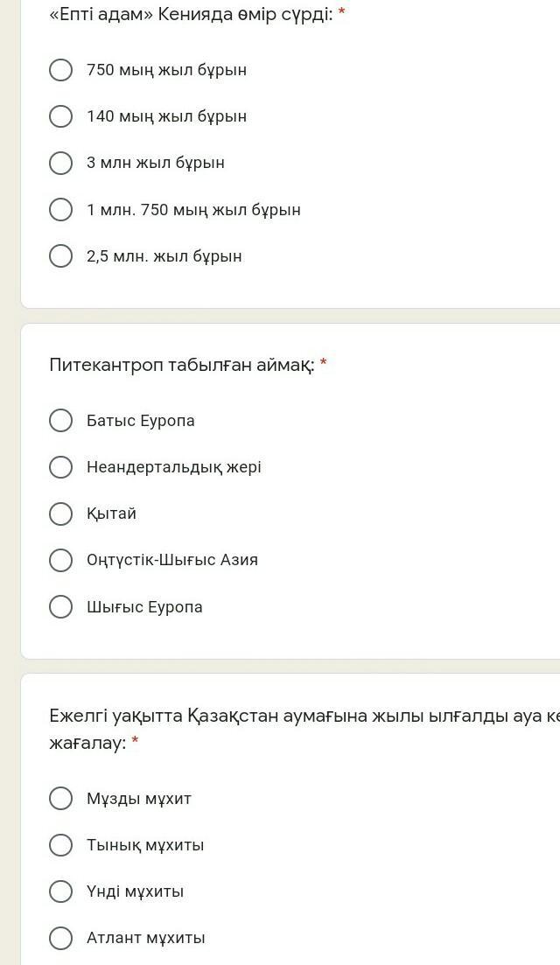Choose 'Қытай' as the answer
Image resolution: width=560 pixels, height=965 pixels.
click(x=60, y=514)
